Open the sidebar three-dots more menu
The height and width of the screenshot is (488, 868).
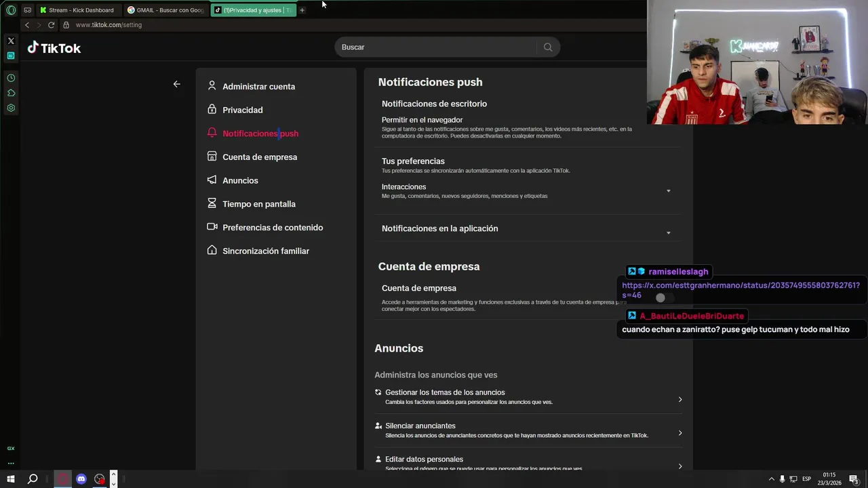(11, 464)
